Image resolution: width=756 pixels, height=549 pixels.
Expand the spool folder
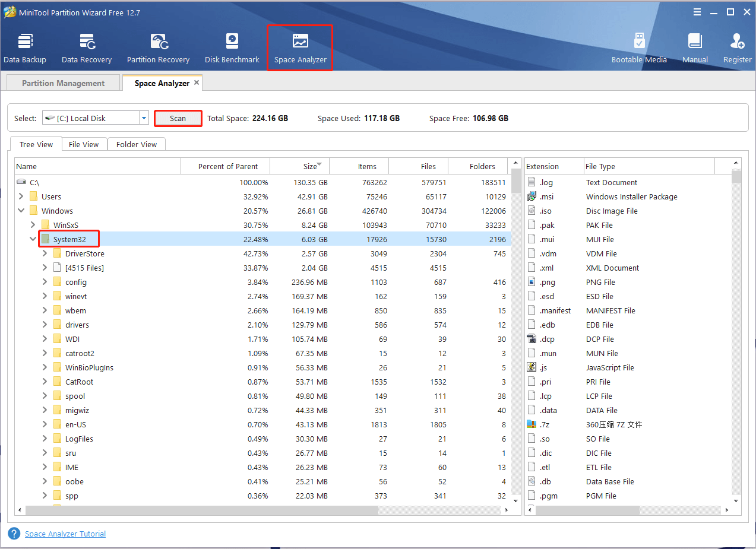coord(45,396)
